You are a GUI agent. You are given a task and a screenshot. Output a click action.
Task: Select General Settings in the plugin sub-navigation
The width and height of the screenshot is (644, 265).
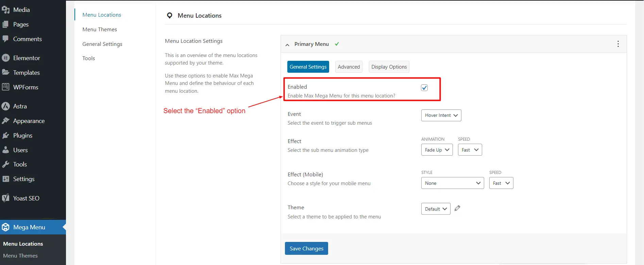[x=102, y=44]
